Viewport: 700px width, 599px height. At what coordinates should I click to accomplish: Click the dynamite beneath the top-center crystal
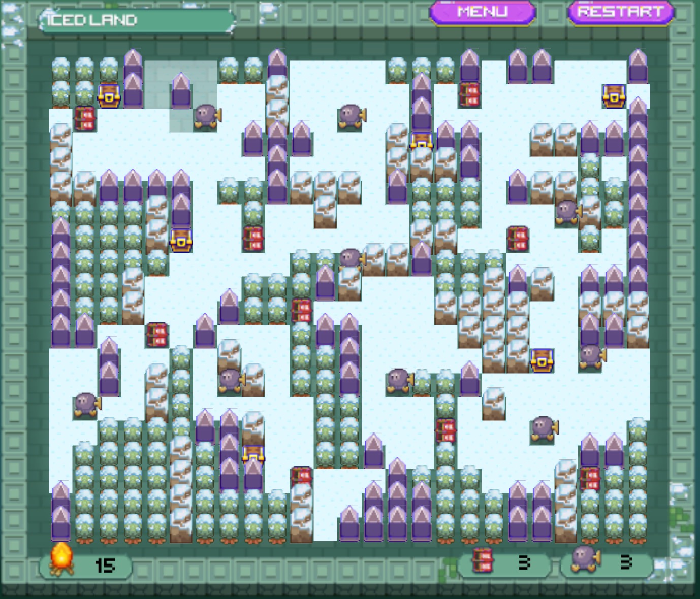click(x=469, y=95)
